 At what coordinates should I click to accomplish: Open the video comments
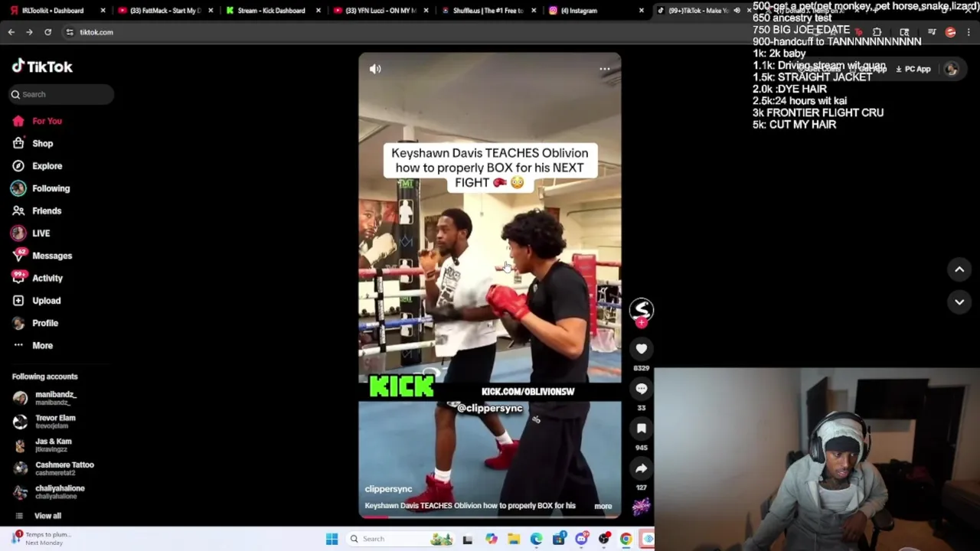642,389
